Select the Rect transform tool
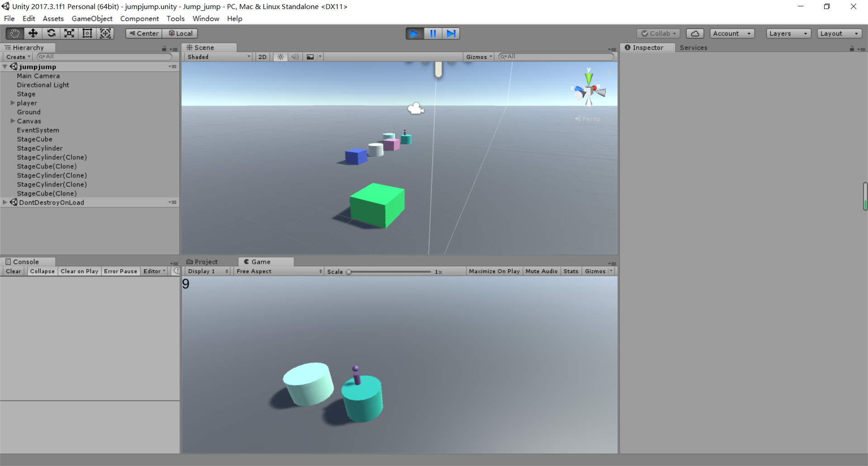 [87, 33]
